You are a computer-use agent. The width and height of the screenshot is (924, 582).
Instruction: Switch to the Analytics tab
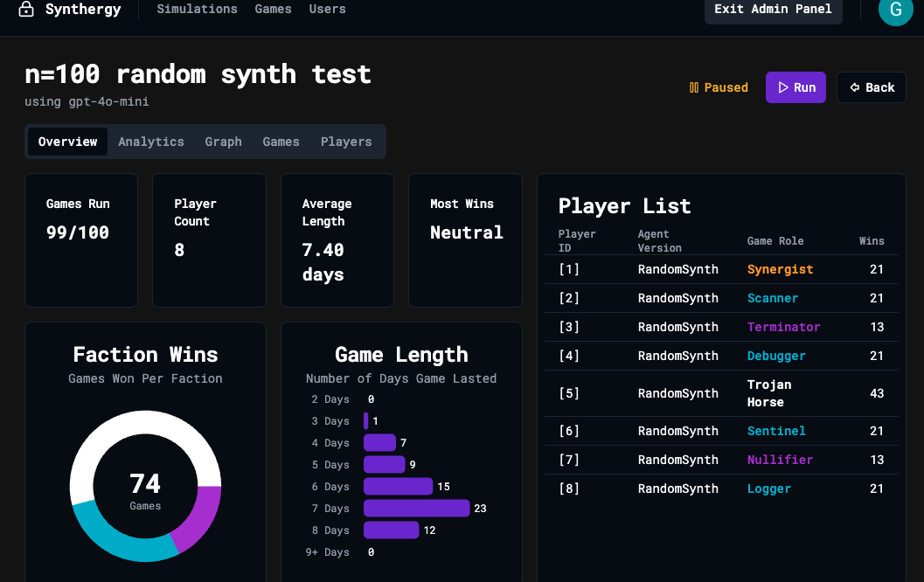click(151, 142)
